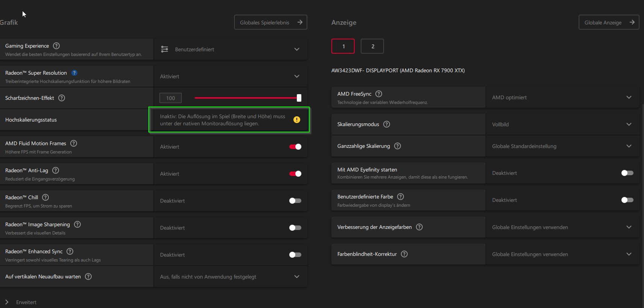Screen dimensions: 644x308
Task: Turn off Radeon Anti-Lag switch
Action: (295, 174)
